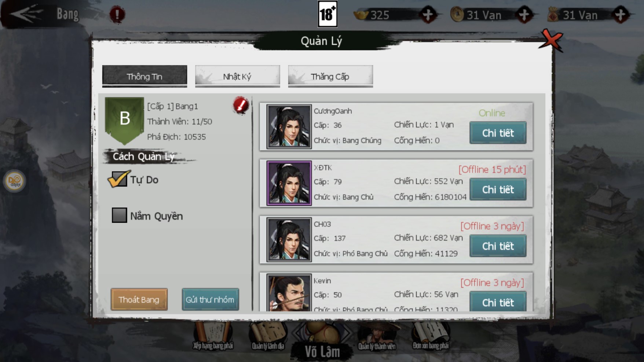This screenshot has width=644, height=362.
Task: Open the 18+ age rating badge
Action: click(327, 14)
